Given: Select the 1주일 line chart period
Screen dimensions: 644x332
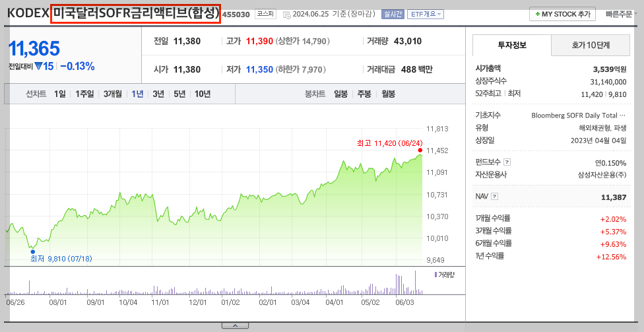Looking at the screenshot, I should coord(84,94).
